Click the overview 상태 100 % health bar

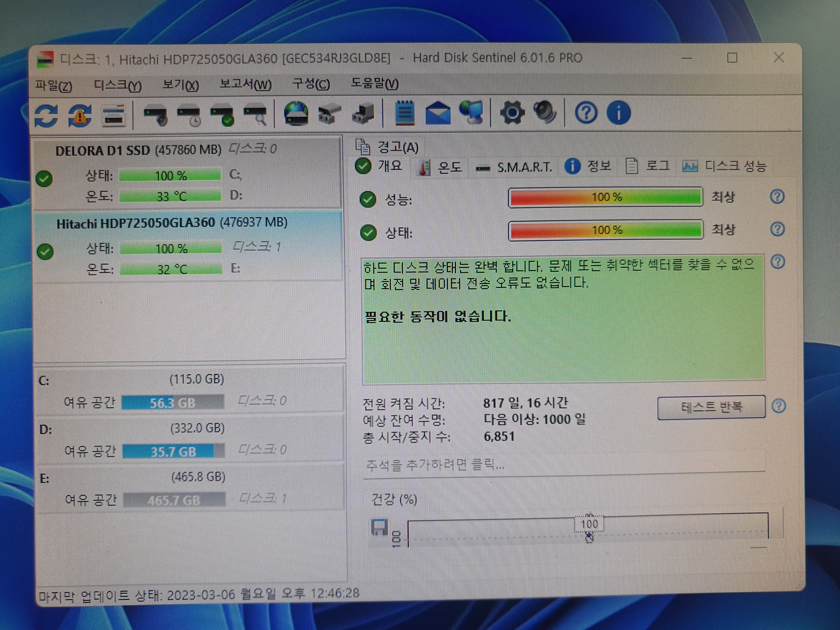click(606, 230)
